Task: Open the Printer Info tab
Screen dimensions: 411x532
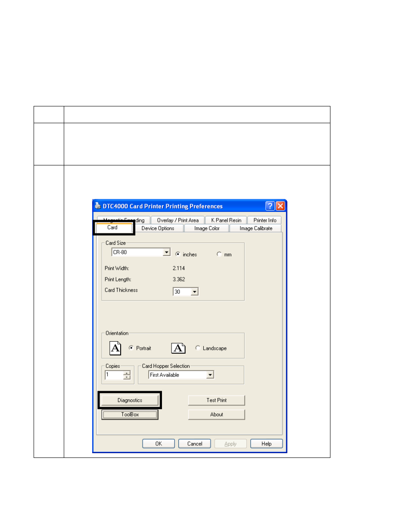Action: point(265,220)
